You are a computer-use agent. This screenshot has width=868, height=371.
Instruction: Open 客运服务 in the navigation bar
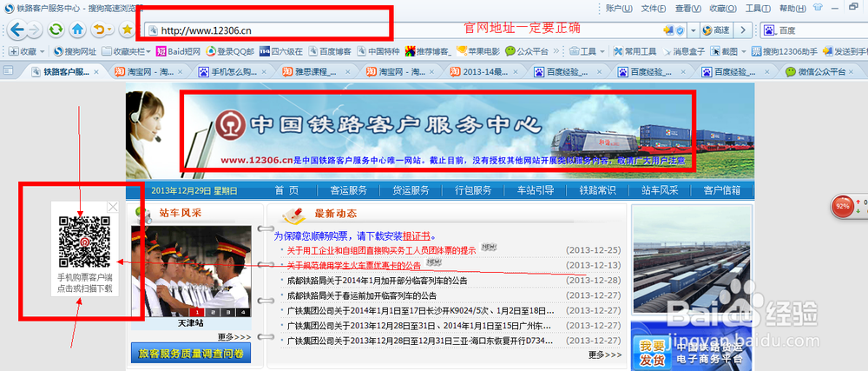click(348, 190)
